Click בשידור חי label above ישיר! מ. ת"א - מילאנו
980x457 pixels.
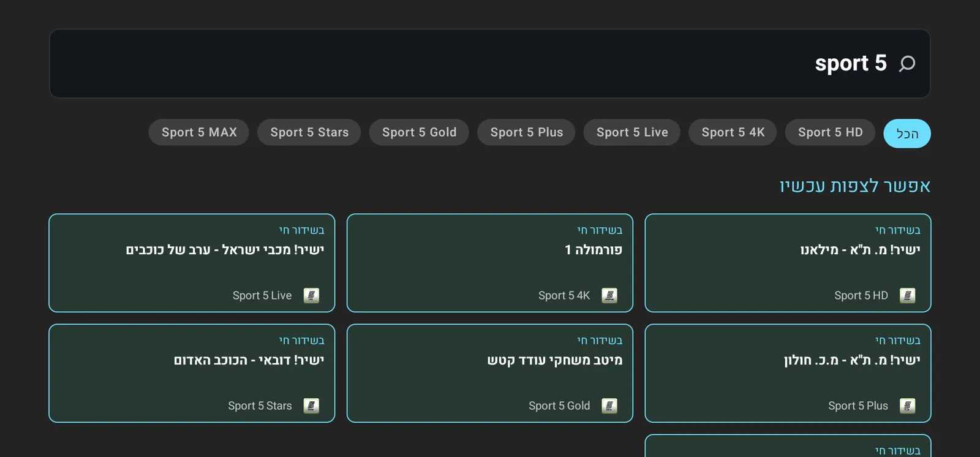click(x=898, y=230)
